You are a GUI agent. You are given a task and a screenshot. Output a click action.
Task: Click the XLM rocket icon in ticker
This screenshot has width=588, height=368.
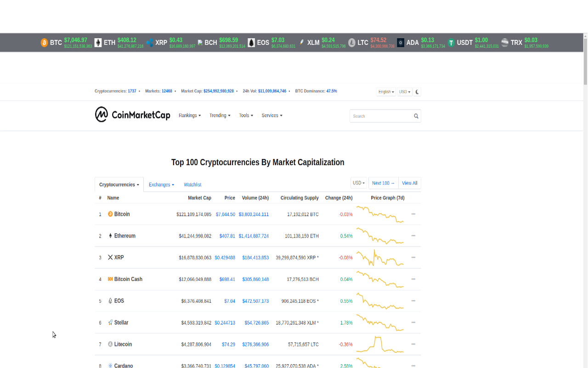301,43
